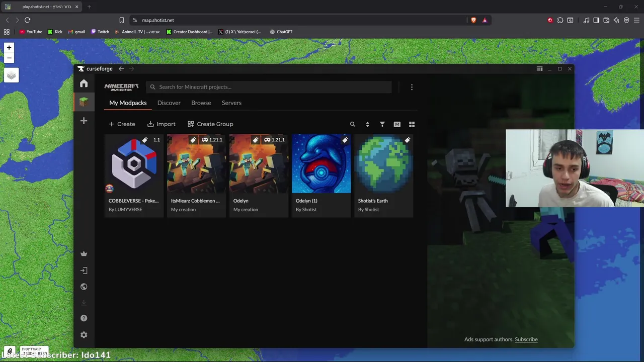Click the sign-in icon in CurseForge sidebar
644x362 pixels.
[x=84, y=270]
